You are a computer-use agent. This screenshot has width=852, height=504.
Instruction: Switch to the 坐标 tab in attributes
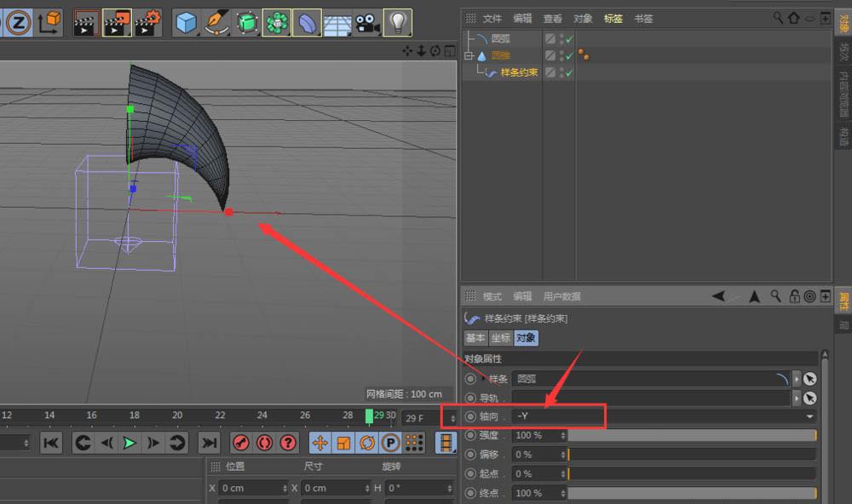click(502, 338)
